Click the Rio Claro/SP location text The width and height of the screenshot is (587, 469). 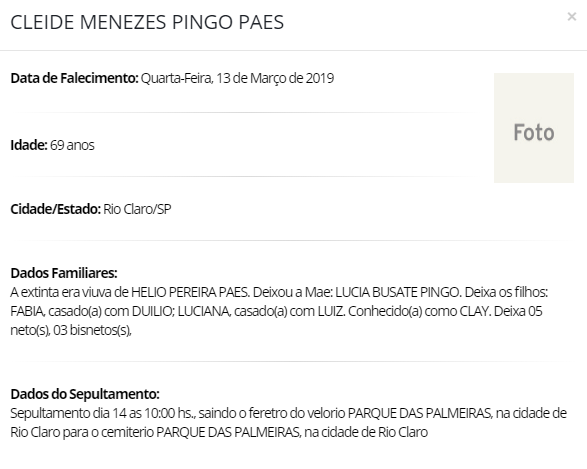click(x=137, y=209)
